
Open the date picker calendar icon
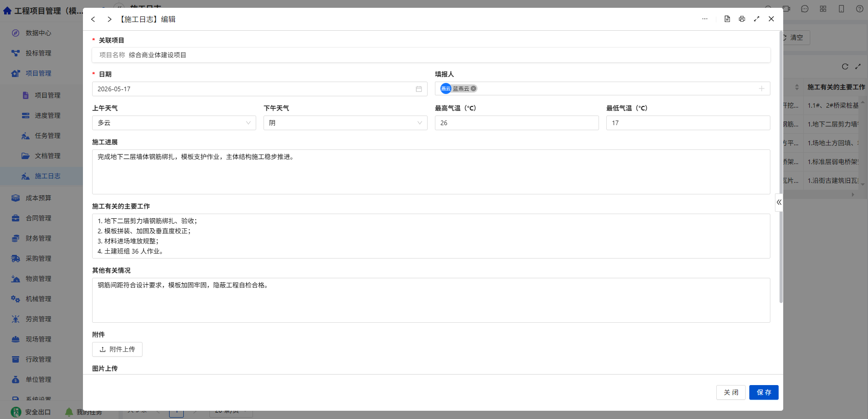419,89
